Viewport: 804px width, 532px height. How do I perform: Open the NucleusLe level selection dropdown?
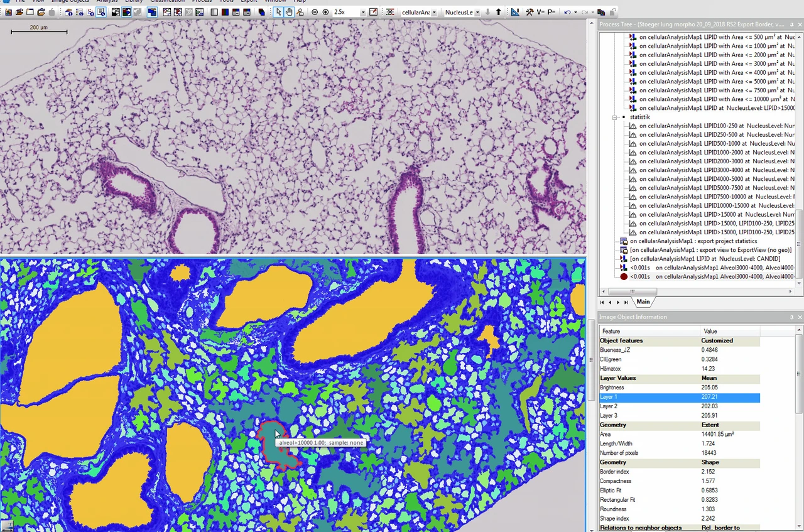[476, 11]
